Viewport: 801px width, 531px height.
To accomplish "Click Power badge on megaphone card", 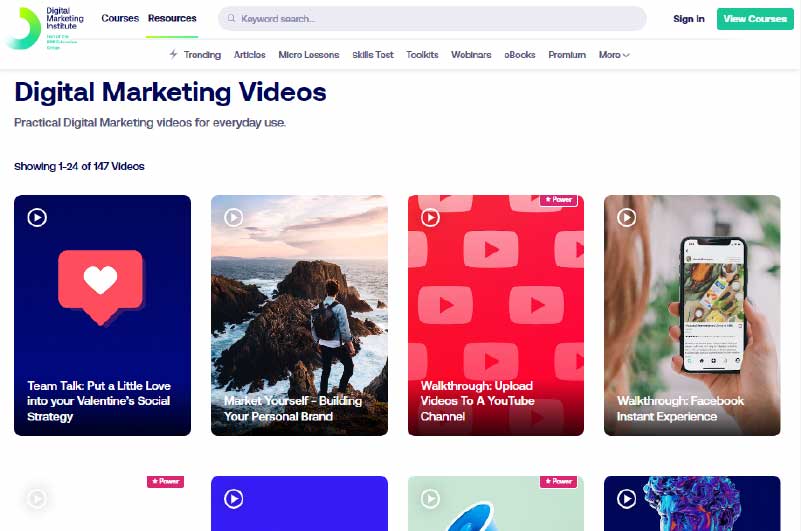I will (x=558, y=481).
